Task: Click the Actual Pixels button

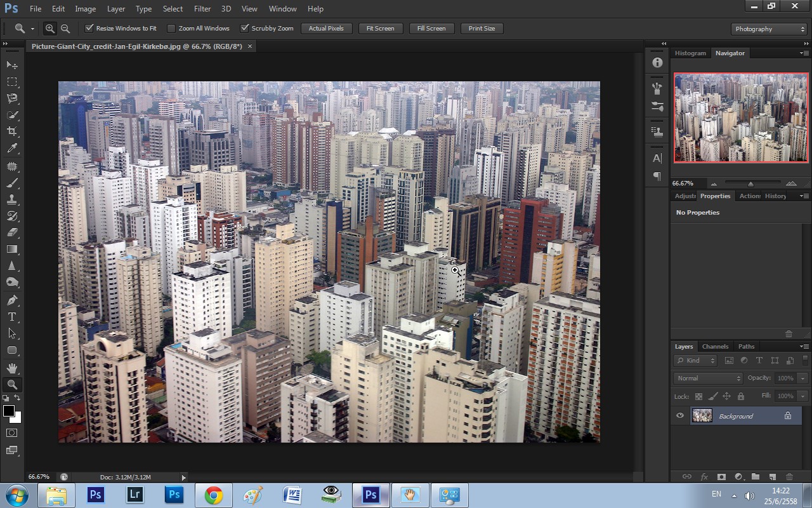Action: [326, 29]
